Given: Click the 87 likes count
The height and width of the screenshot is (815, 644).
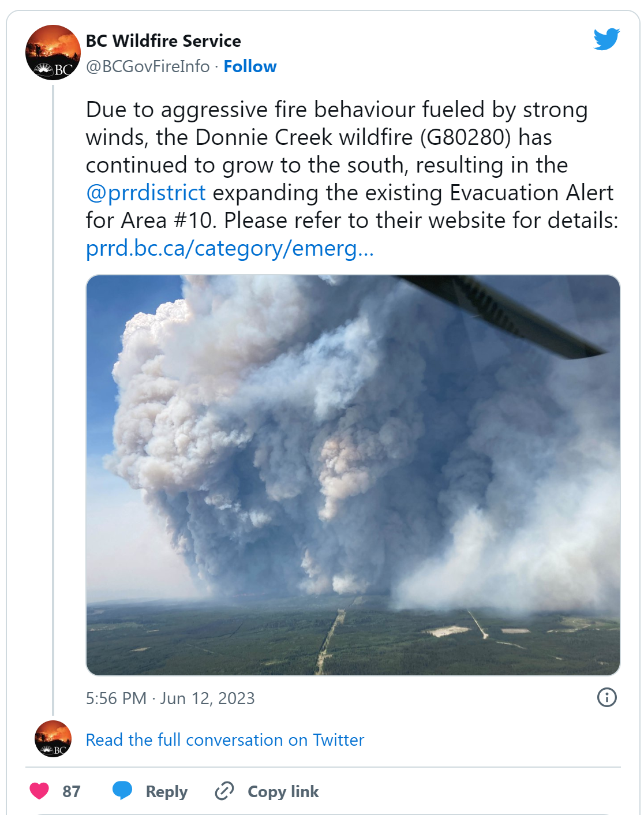Looking at the screenshot, I should [x=72, y=791].
